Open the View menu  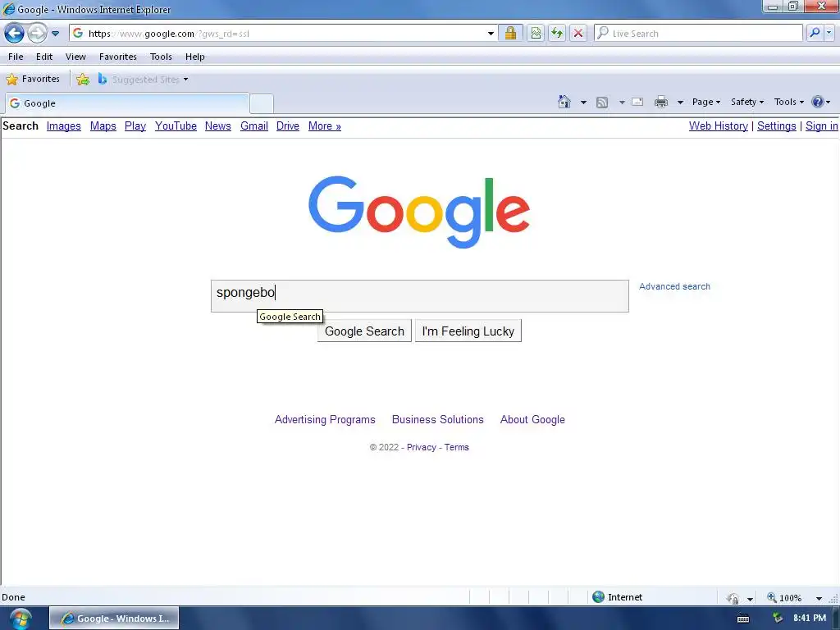pos(75,57)
